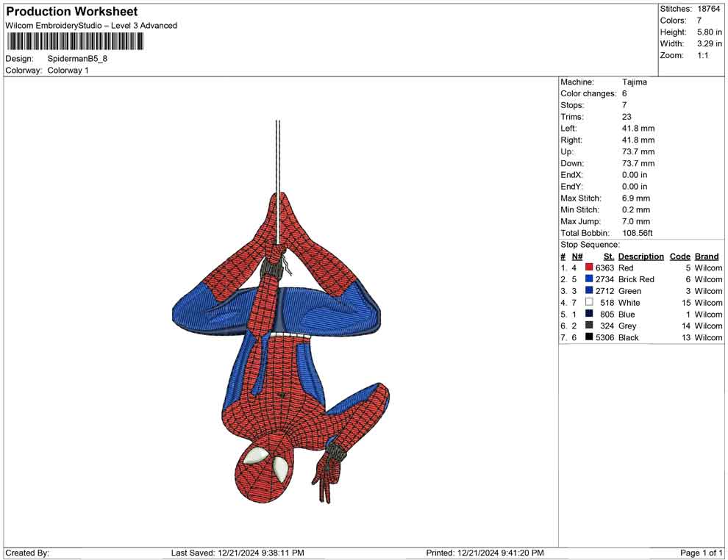Click the St. column header
Screen dimensions: 728x560
pyautogui.click(x=609, y=256)
